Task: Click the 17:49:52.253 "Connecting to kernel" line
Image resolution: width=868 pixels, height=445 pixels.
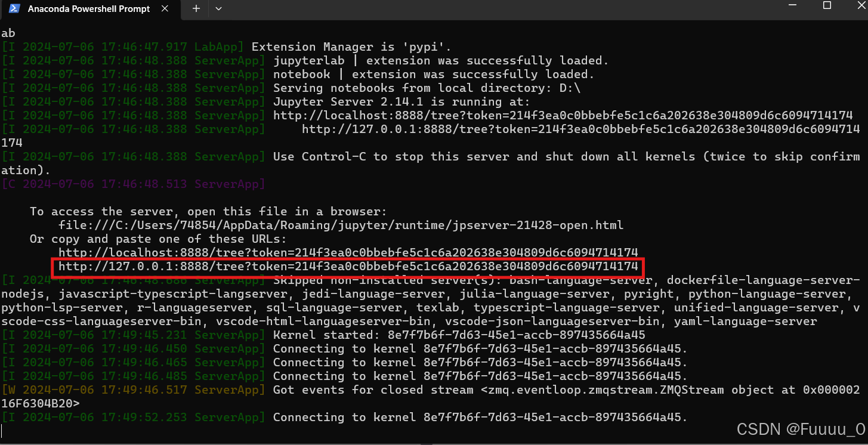Action: pyautogui.click(x=480, y=417)
